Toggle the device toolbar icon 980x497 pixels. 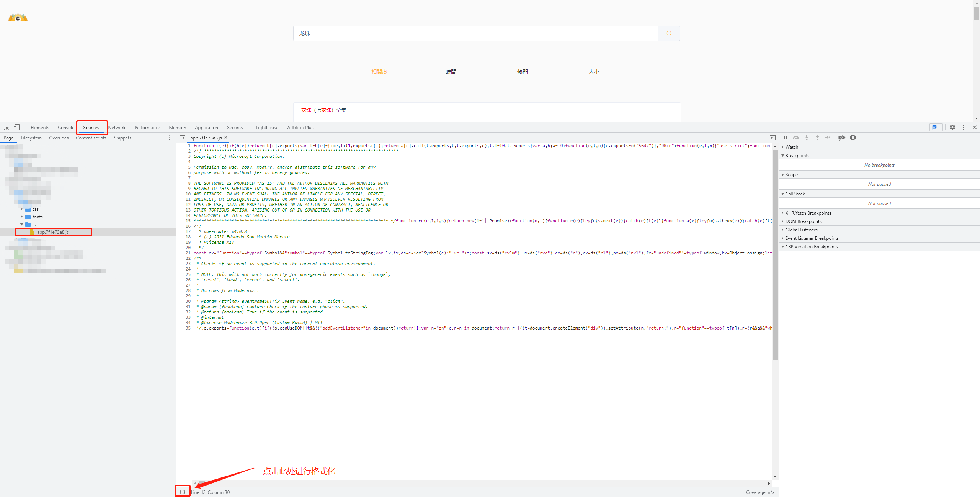pos(16,127)
